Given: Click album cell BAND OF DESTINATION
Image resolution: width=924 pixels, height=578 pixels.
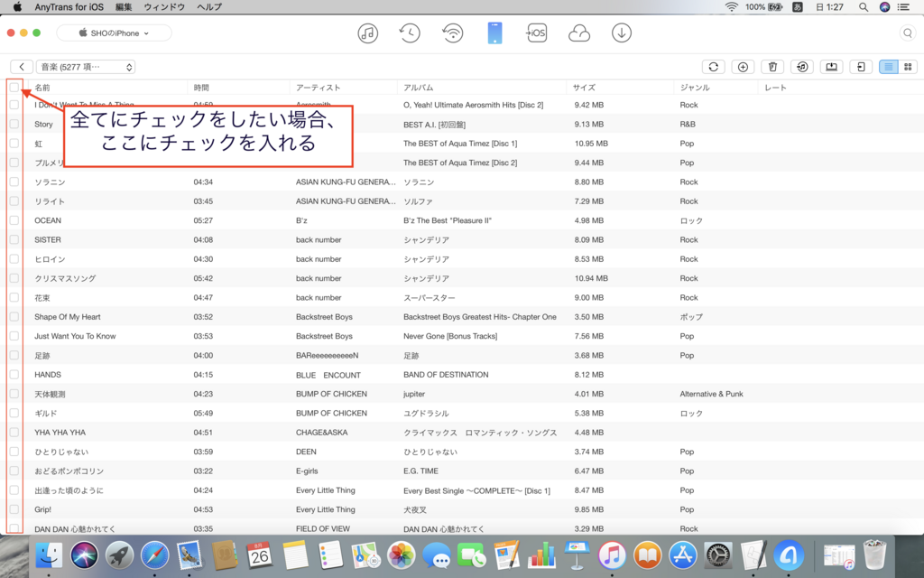Looking at the screenshot, I should [446, 375].
